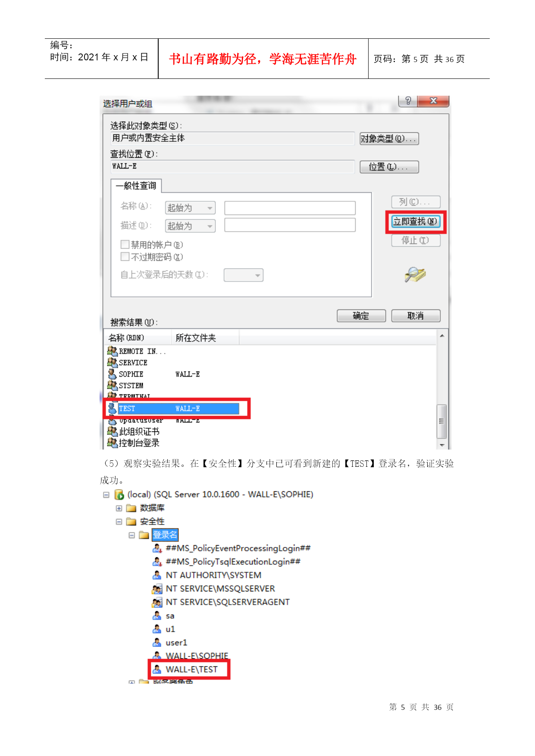Enable the 禁用的帐户 checkbox

125,244
